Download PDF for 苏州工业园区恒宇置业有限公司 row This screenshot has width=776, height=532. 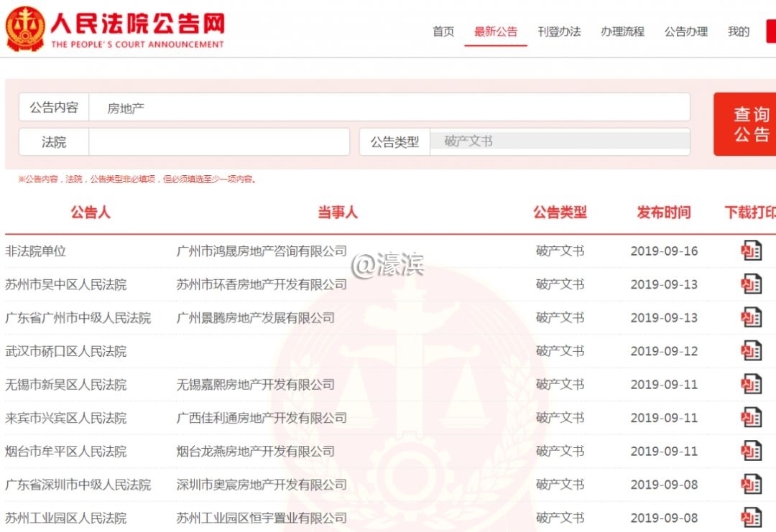coord(751,518)
